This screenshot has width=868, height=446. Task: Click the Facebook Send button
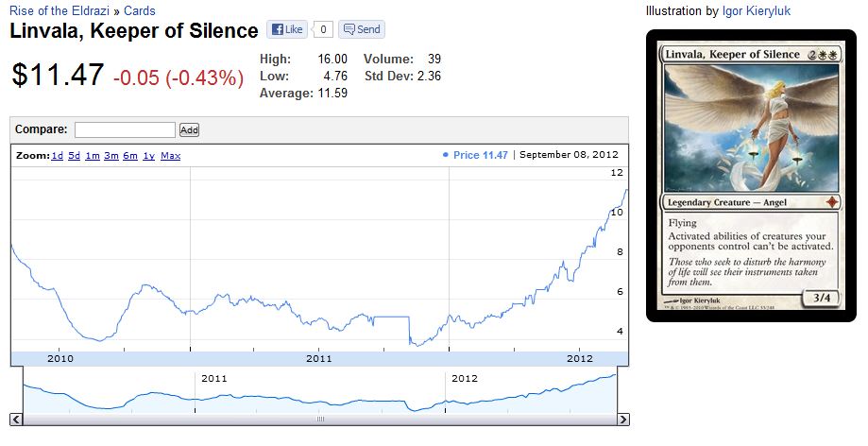click(x=361, y=29)
